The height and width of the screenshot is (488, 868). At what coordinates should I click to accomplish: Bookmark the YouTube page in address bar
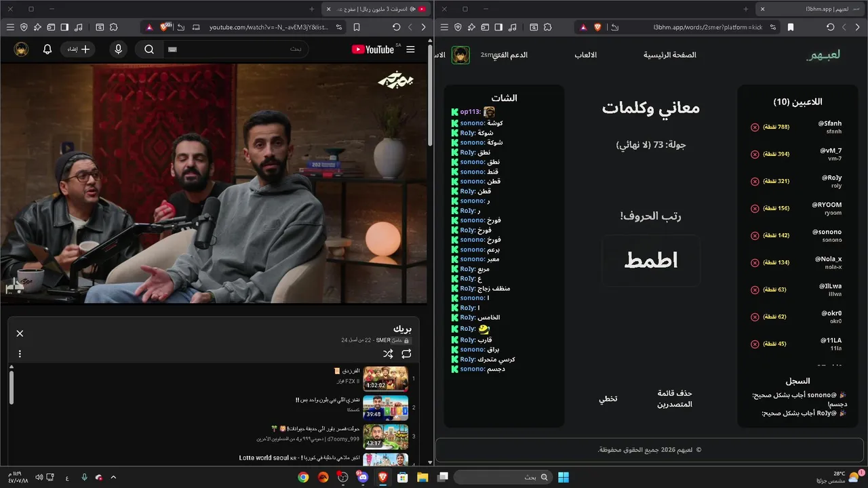357,27
